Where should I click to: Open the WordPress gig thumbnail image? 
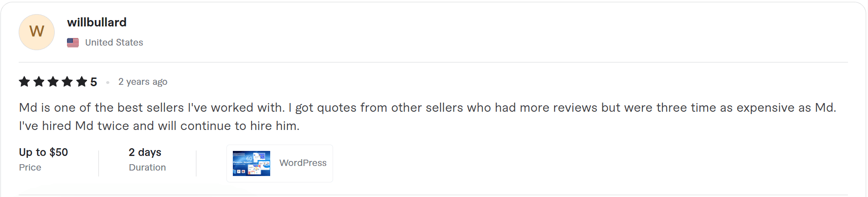(252, 163)
